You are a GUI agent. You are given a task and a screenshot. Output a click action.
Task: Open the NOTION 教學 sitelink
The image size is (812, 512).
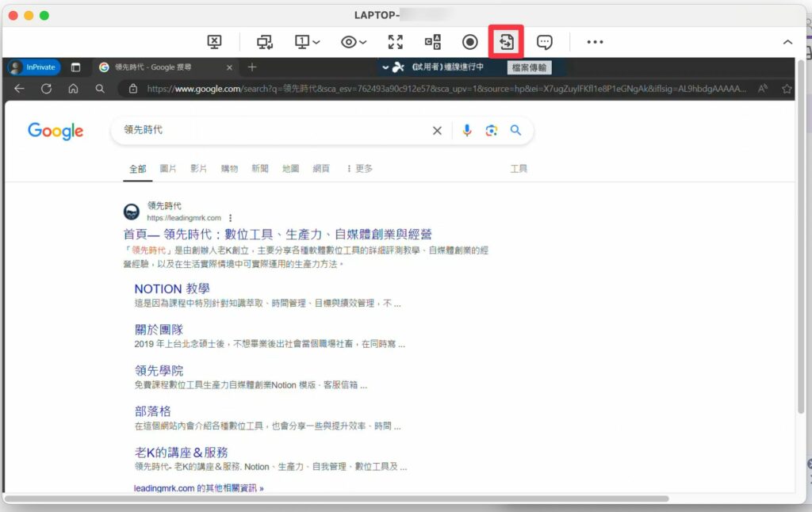(172, 288)
